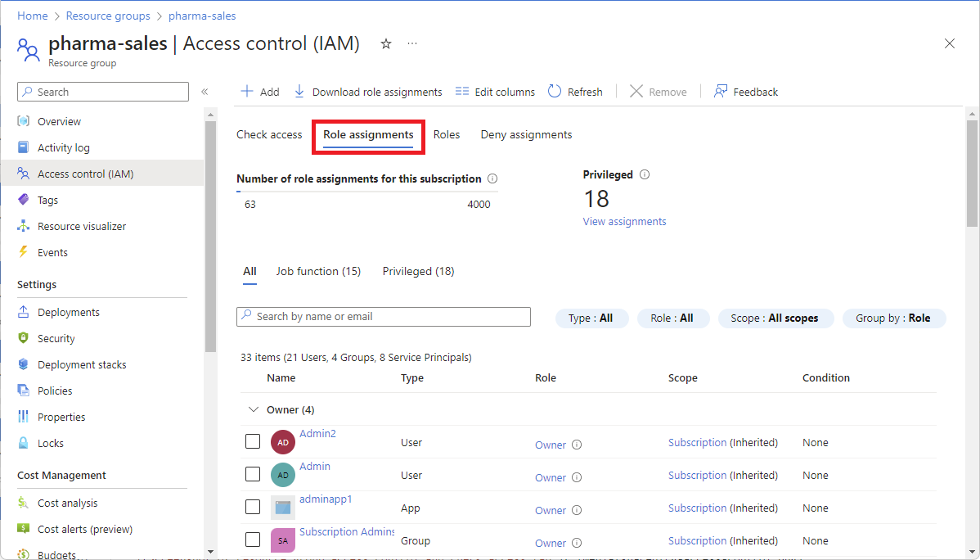Viewport: 980px width, 560px height.
Task: Select the Admin row checkbox
Action: pyautogui.click(x=253, y=474)
